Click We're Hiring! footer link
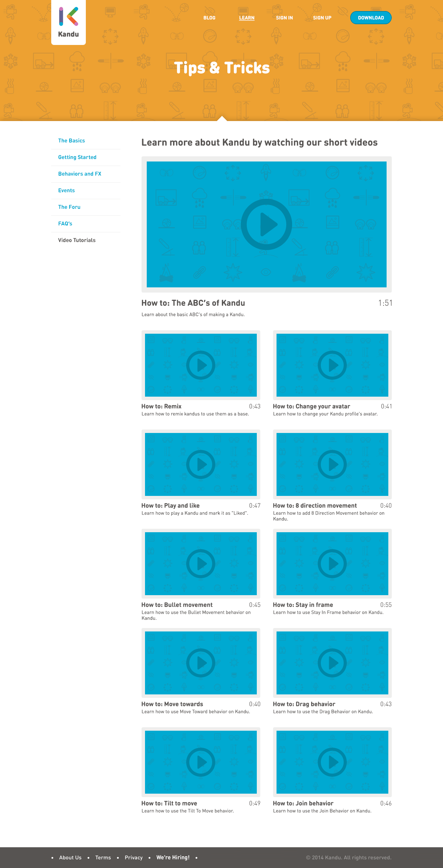The height and width of the screenshot is (868, 443). click(173, 858)
